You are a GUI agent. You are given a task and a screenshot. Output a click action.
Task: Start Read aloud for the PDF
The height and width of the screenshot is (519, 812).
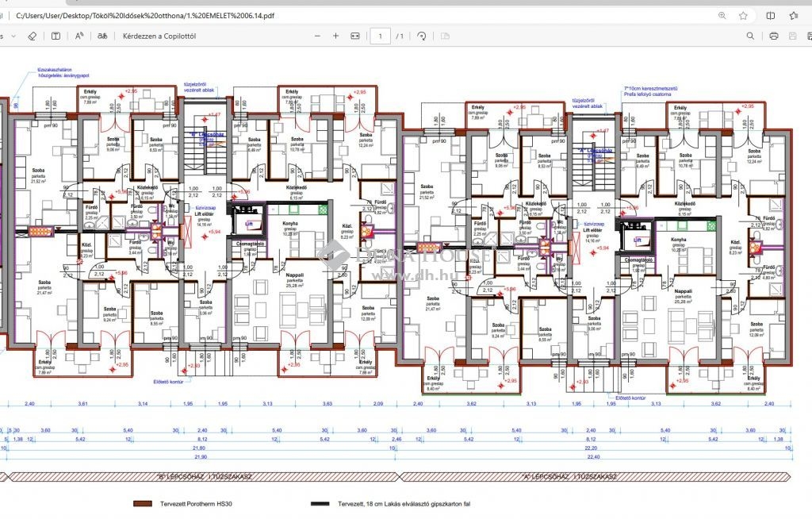tap(79, 37)
